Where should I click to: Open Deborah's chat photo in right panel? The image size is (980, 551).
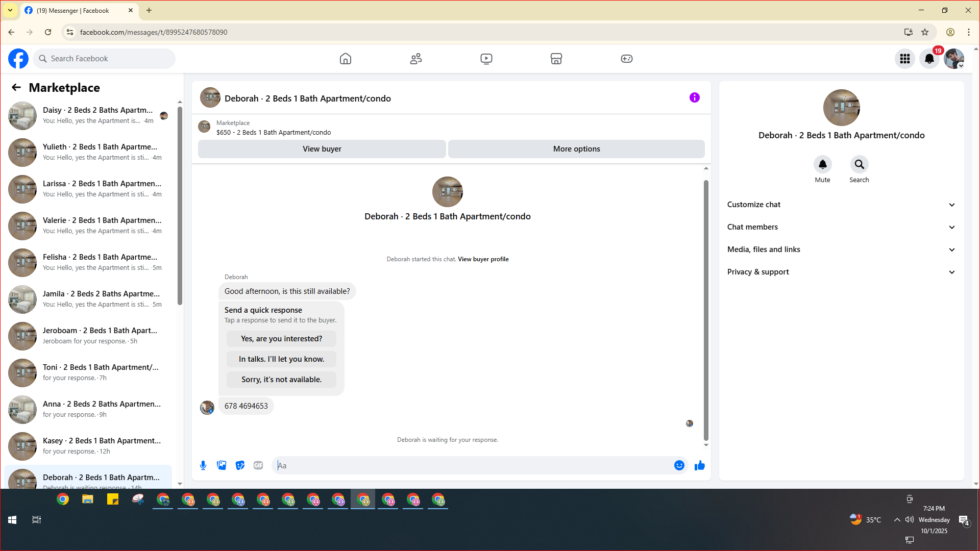(x=842, y=108)
